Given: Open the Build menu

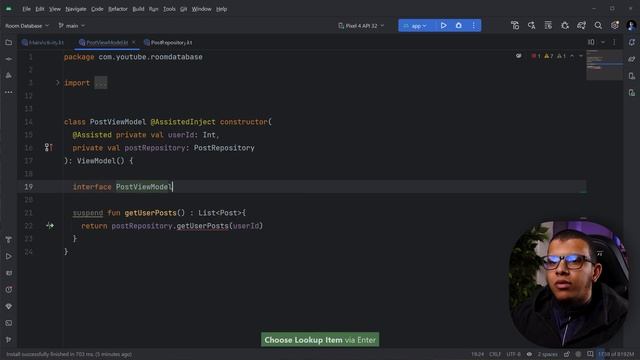Looking at the screenshot, I should (138, 9).
